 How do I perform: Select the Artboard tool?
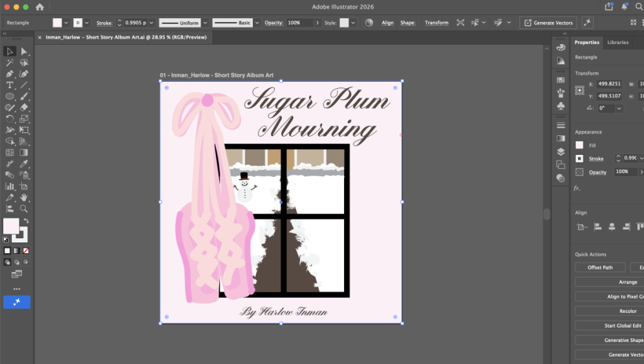click(24, 186)
